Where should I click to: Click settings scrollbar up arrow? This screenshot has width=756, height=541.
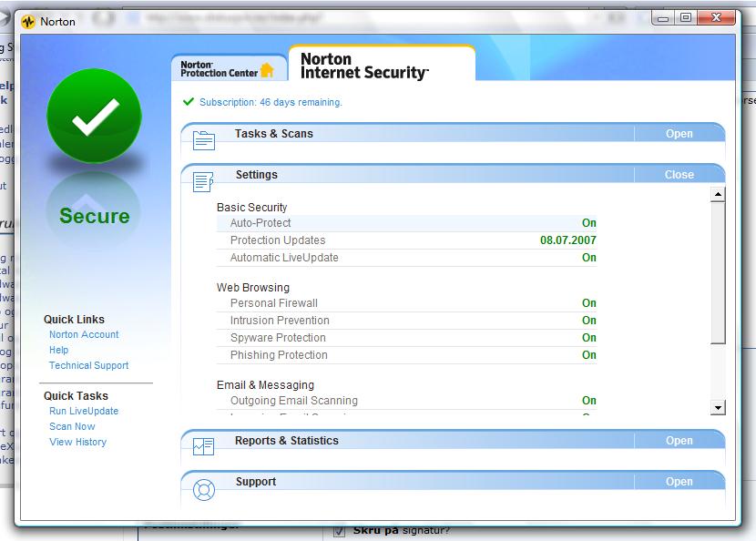[718, 194]
